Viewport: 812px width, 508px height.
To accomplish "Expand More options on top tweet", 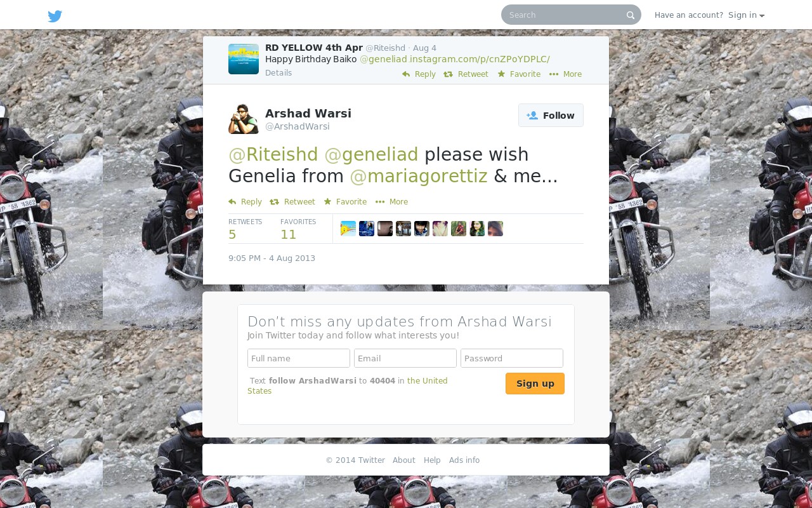I will point(565,74).
